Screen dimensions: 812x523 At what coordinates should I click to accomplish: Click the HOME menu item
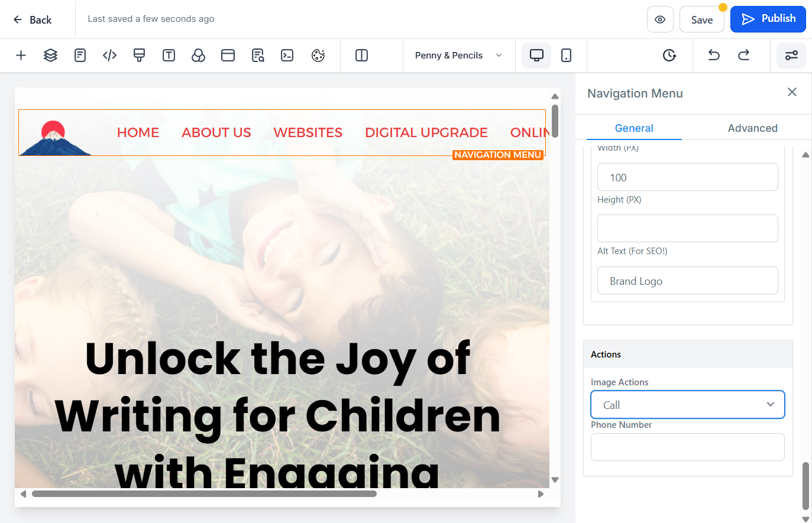point(138,132)
